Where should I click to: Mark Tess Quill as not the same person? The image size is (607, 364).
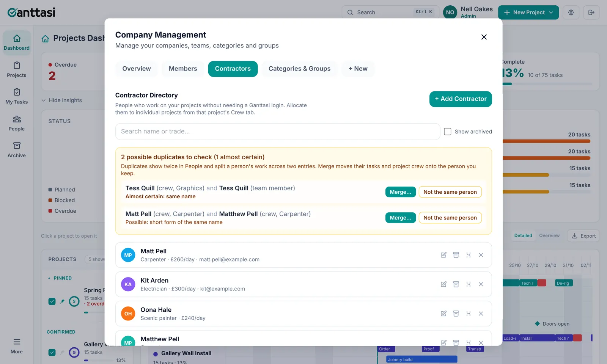[x=450, y=192]
